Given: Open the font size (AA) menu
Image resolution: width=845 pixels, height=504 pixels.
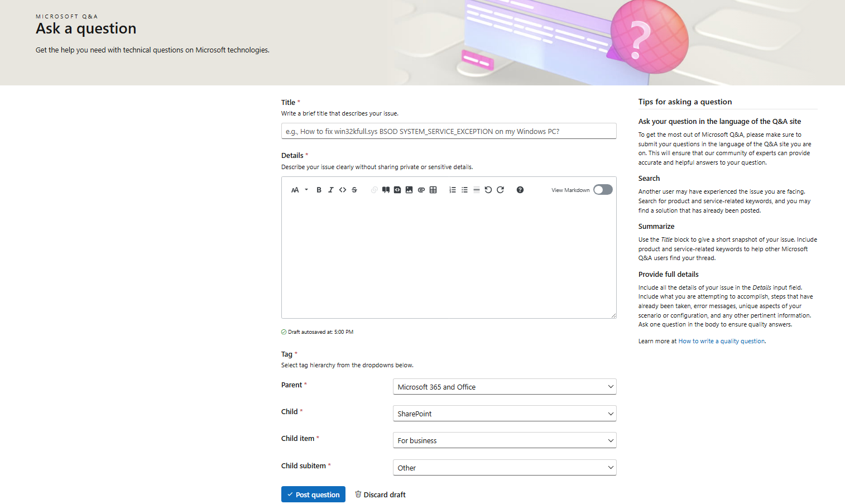Looking at the screenshot, I should click(299, 190).
